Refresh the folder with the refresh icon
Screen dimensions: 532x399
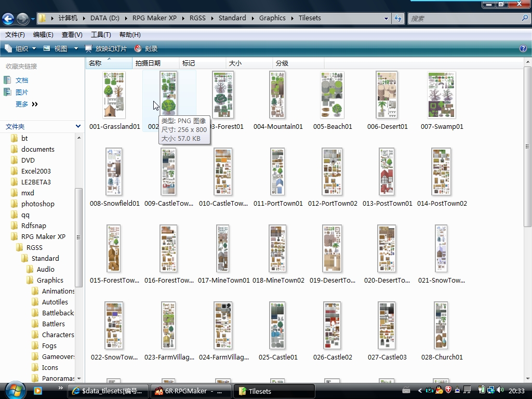coord(397,18)
